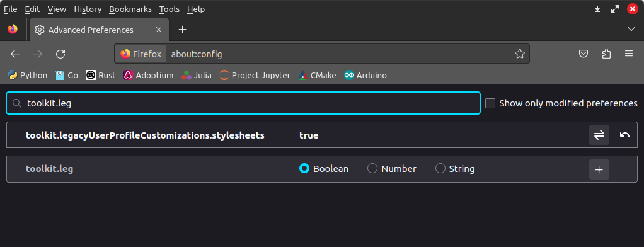This screenshot has width=644, height=247.
Task: Reset the toolkit.legacyUserProfileCustomizations.stylesheets preference
Action: [624, 135]
